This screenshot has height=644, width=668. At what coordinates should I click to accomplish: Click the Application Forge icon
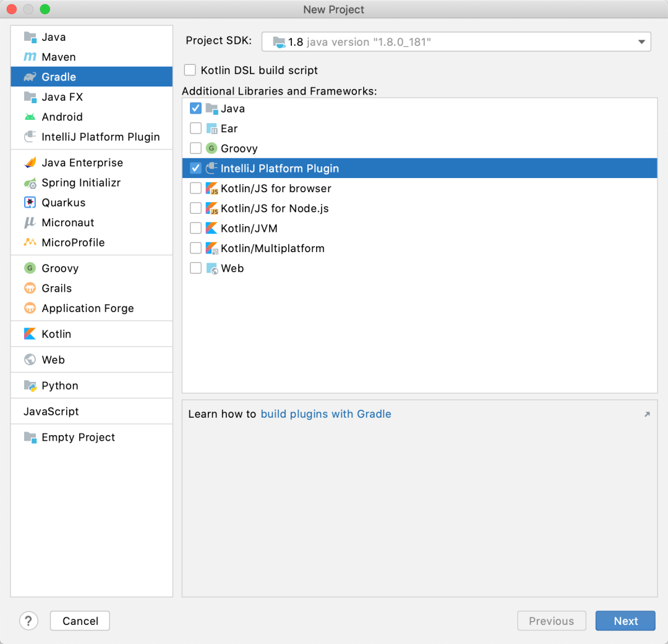pos(30,308)
